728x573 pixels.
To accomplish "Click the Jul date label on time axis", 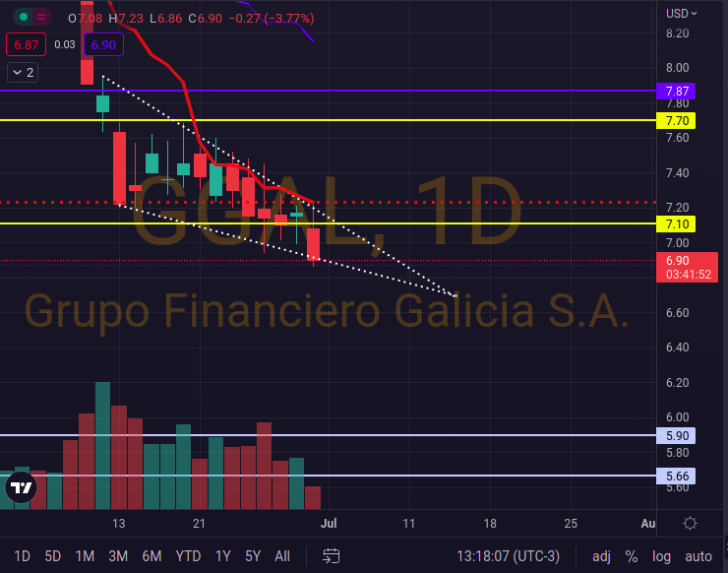I will 329,523.
